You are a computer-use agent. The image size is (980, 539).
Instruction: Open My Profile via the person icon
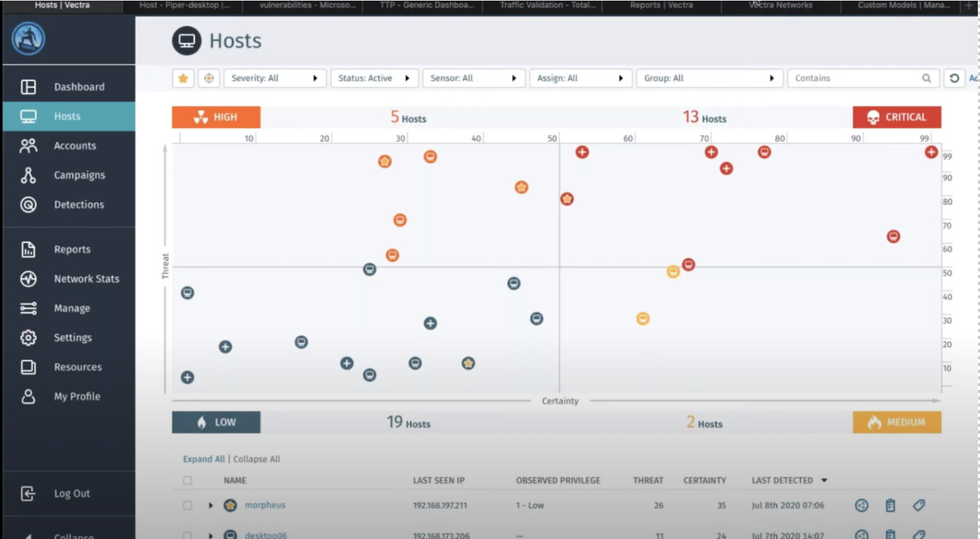click(29, 396)
